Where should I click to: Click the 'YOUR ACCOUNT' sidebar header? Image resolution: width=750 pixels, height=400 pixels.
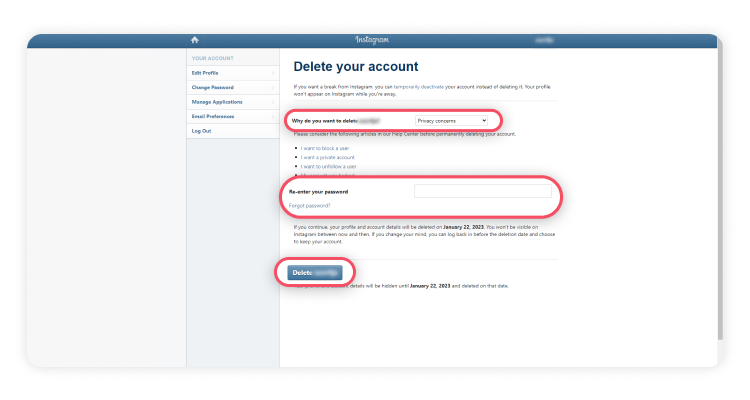213,58
